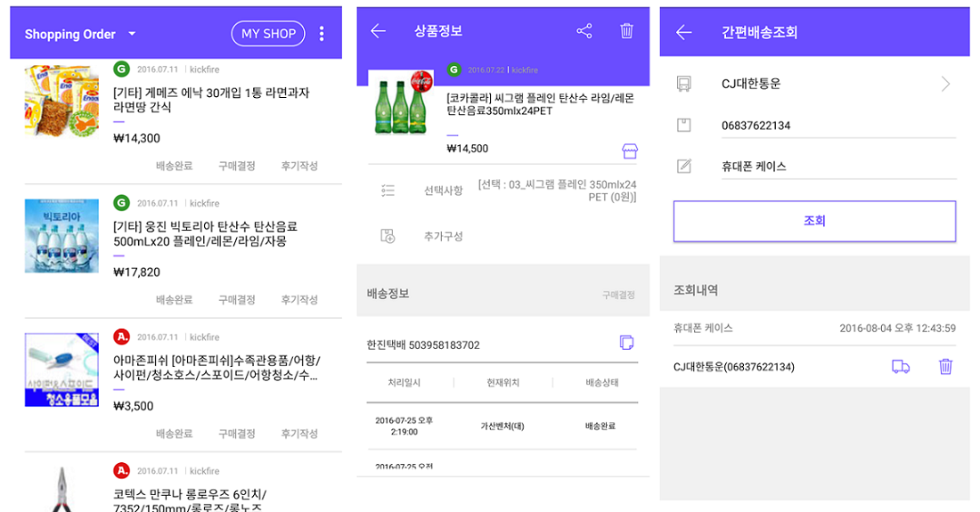
Task: Click the courier truck icon beside CJ대한통운
Action: click(x=683, y=84)
